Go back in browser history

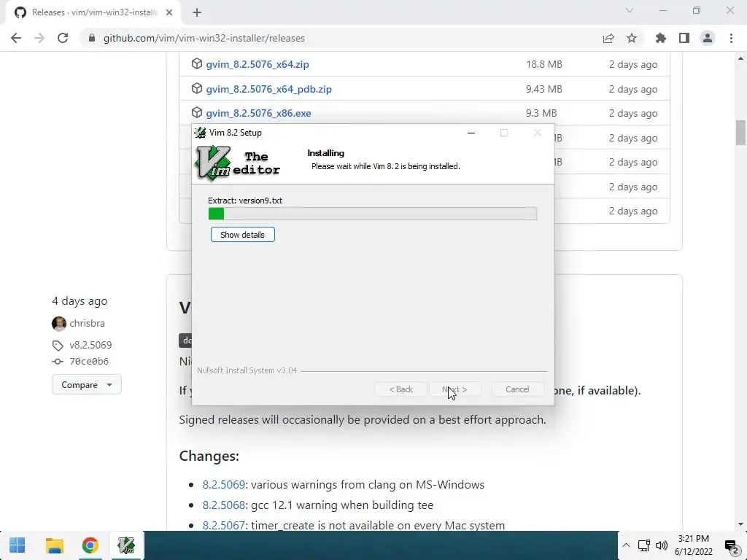(x=16, y=38)
